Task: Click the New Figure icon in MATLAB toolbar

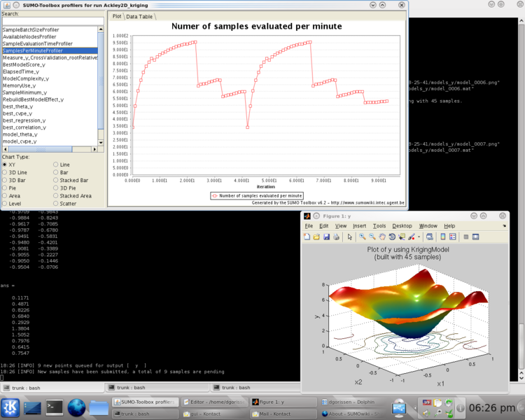Action: click(307, 237)
